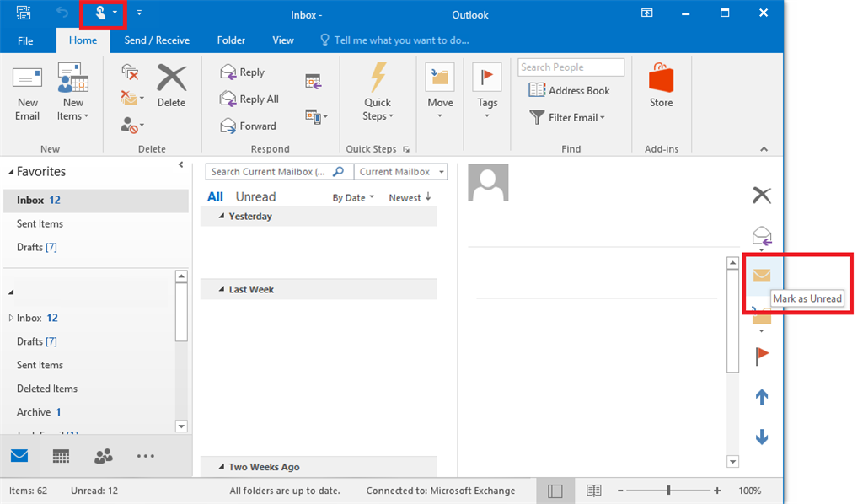Open the View ribbon tab
Screen dimensions: 863x504
[x=283, y=40]
